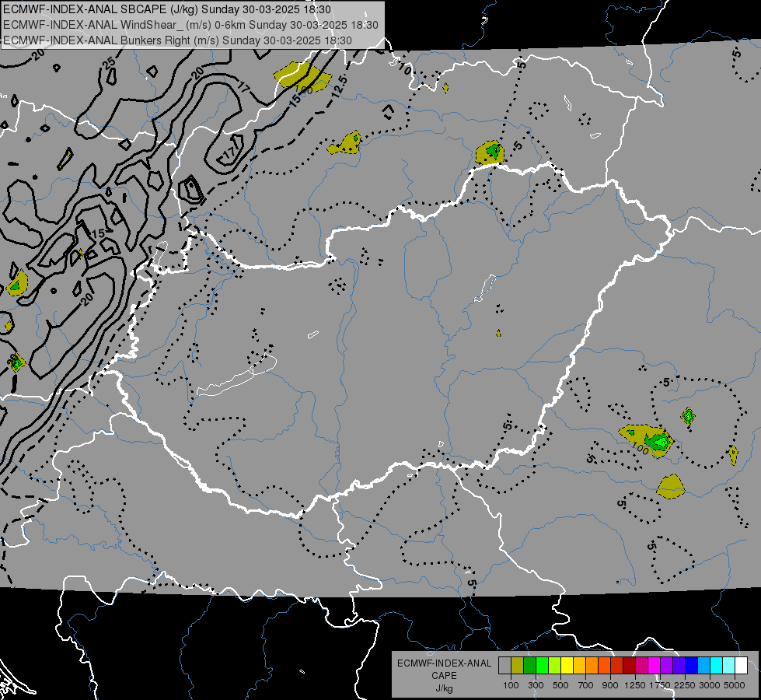
Task: Pick the red-orange swatch before 900
Action: pos(604,666)
